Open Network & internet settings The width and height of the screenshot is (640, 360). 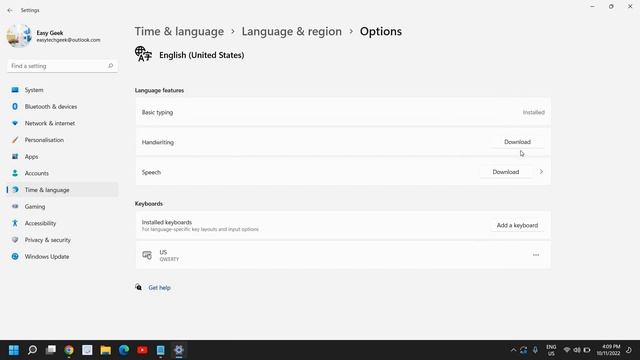click(x=62, y=123)
